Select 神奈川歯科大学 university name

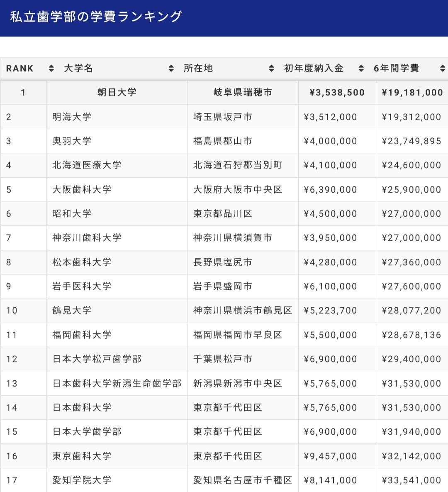[87, 238]
